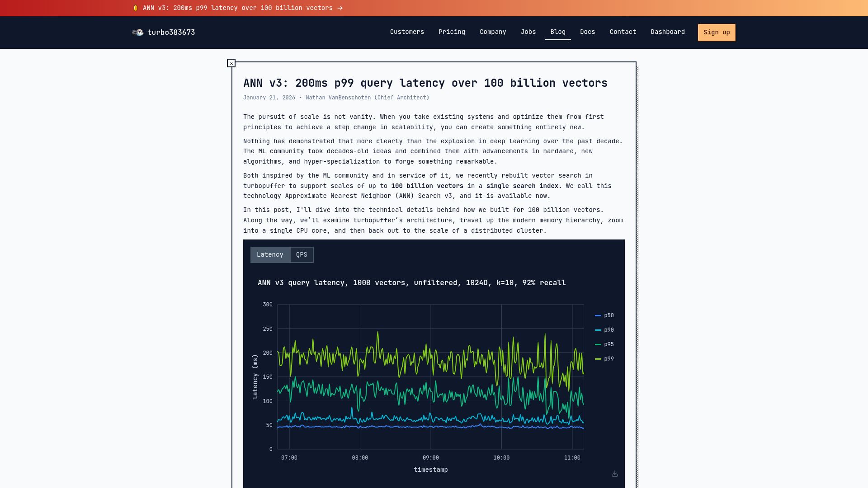Switch chart to the Latency tab

tap(270, 255)
